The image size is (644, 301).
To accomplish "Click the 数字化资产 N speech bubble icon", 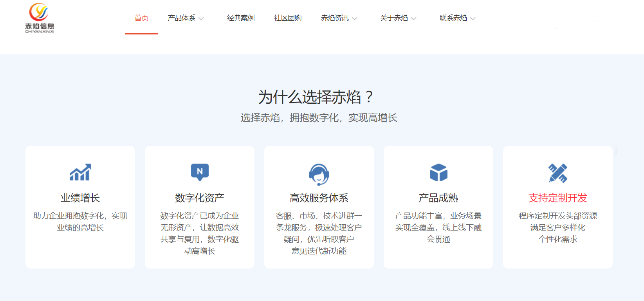I will pyautogui.click(x=200, y=172).
